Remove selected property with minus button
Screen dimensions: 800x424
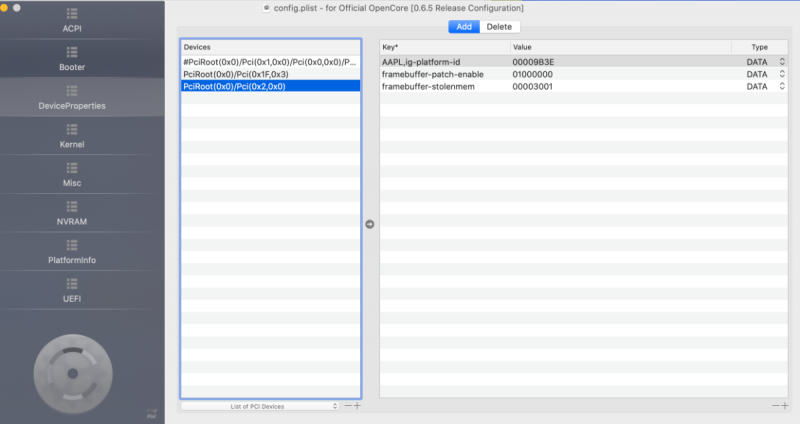(776, 406)
